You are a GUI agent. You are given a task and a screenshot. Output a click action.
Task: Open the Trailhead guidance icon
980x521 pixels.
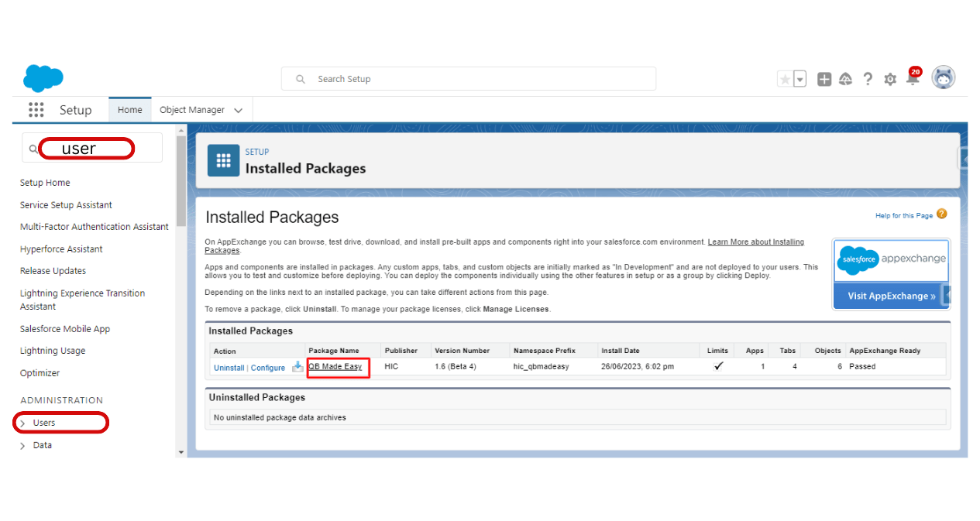[846, 79]
